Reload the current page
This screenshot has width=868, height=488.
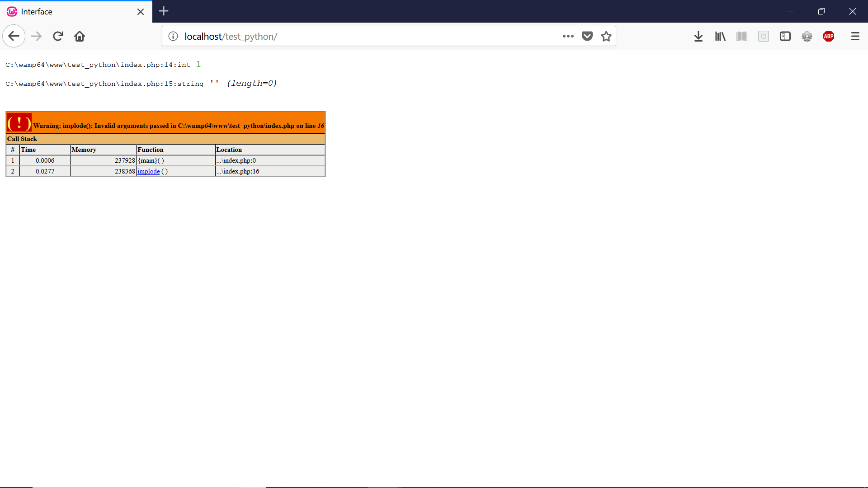pyautogui.click(x=58, y=36)
